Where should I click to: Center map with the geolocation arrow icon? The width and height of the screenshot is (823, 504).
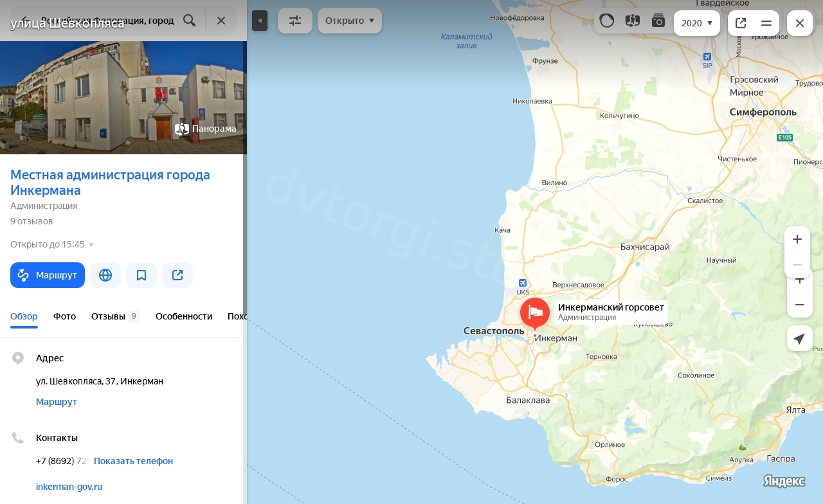799,338
